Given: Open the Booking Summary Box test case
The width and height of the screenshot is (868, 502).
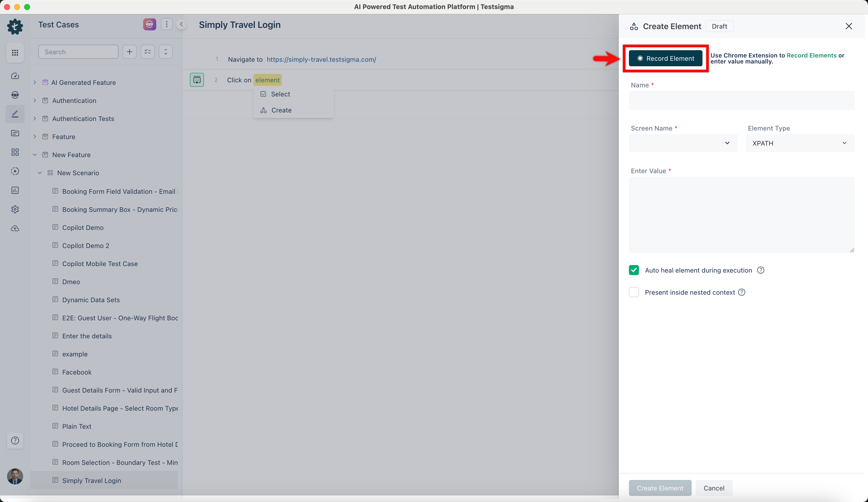Looking at the screenshot, I should click(120, 209).
